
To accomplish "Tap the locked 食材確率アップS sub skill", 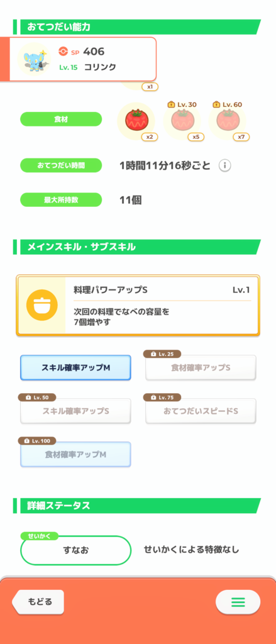I will click(x=201, y=367).
